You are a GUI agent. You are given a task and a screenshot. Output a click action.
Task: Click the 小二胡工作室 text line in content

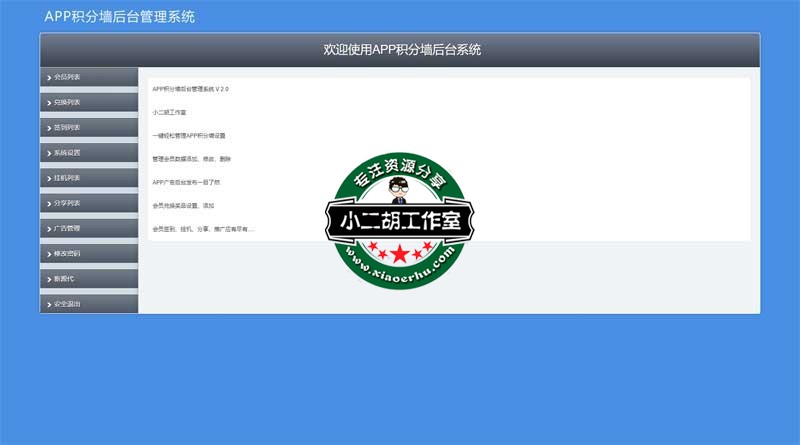coord(169,112)
